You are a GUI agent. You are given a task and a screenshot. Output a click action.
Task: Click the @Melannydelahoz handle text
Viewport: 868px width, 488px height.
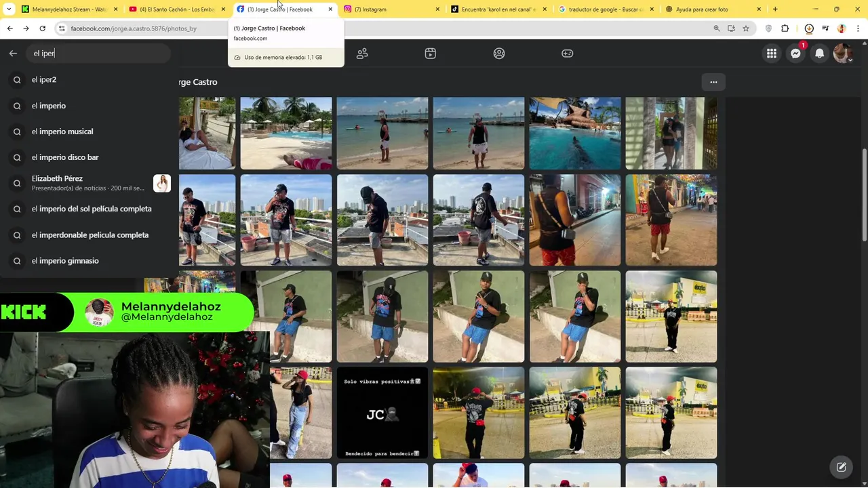(x=167, y=317)
